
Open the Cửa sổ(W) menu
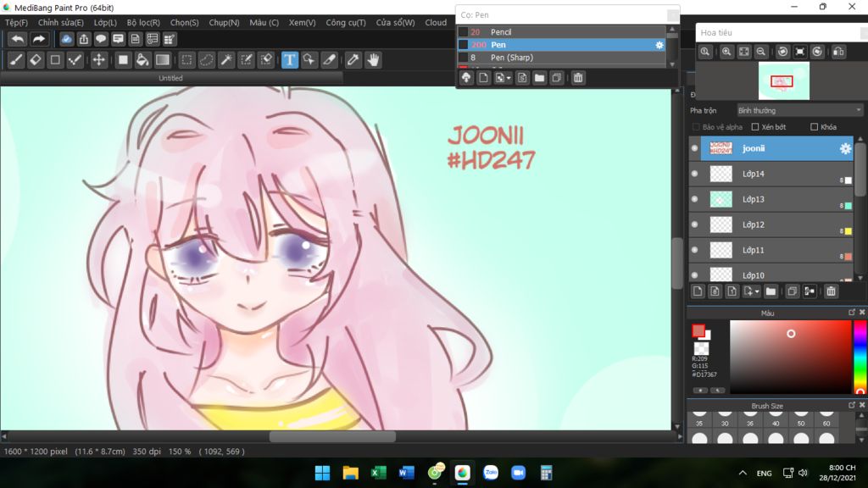point(395,23)
